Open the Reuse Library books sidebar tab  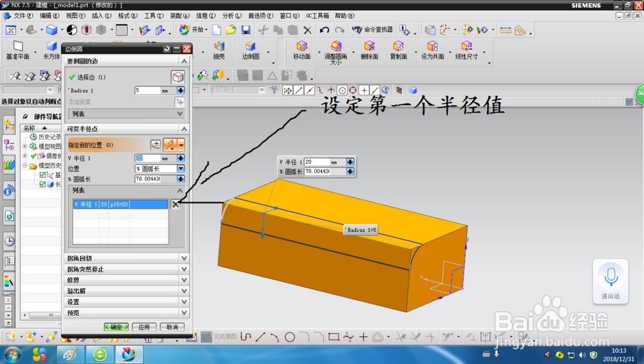point(9,165)
